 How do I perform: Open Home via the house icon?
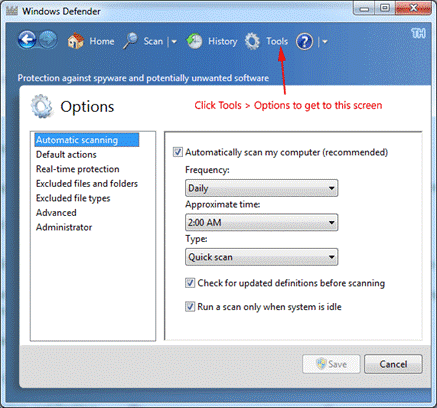(76, 41)
